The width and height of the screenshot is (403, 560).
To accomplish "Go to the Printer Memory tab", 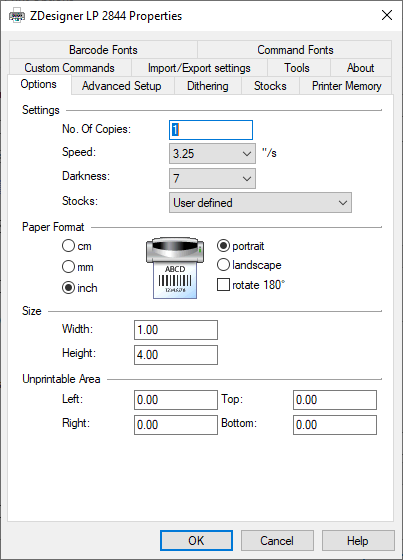I will coord(345,86).
